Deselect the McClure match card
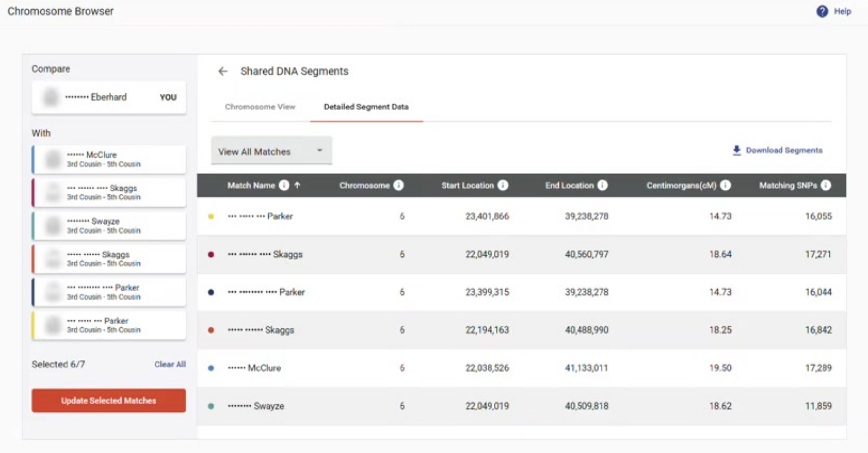This screenshot has width=868, height=453. click(109, 159)
